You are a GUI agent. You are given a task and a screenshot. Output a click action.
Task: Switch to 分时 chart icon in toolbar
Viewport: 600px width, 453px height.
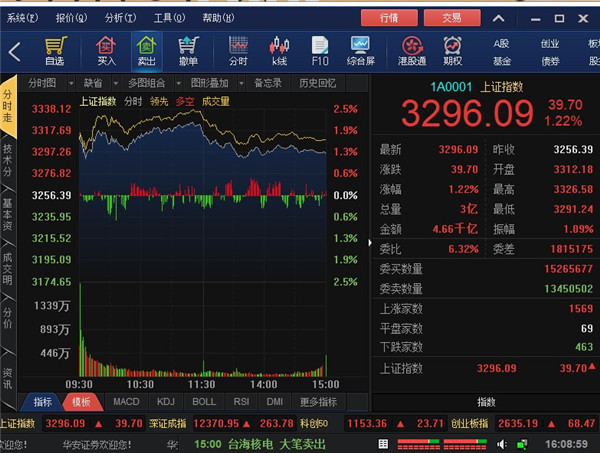coord(238,50)
